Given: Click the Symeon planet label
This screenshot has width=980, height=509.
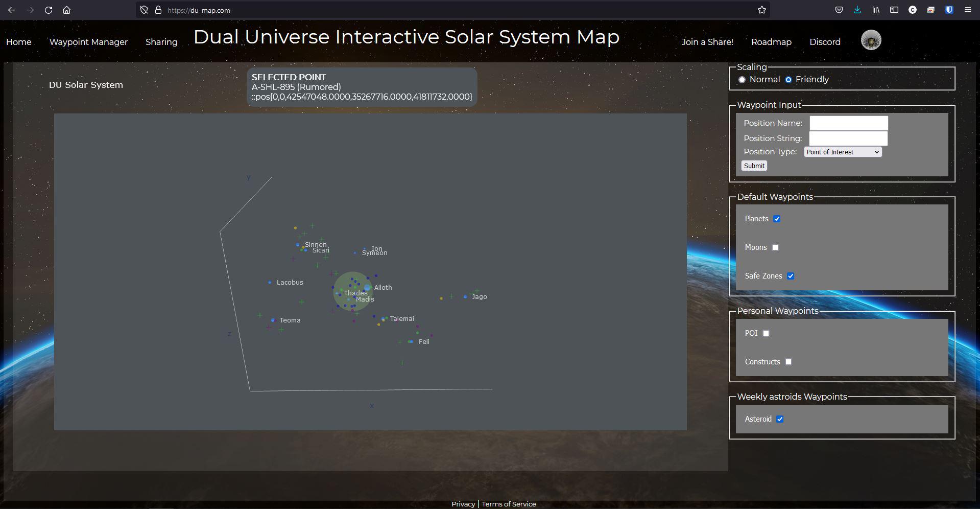Looking at the screenshot, I should [x=374, y=253].
